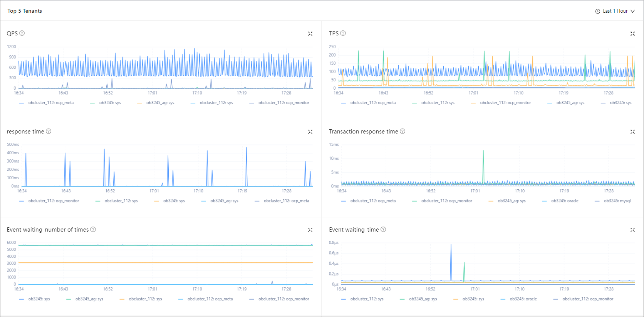
Task: Toggle obcluster_112: ocp_meta series in QPS legend
Action: click(50, 103)
